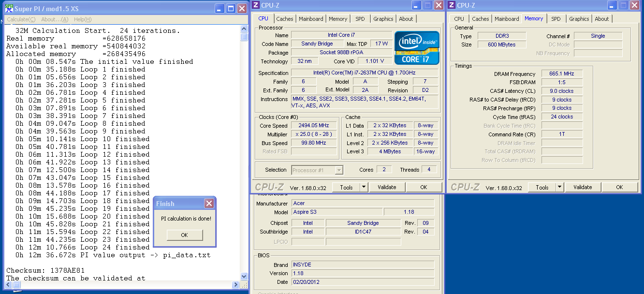Click the Package value Socket 988B rPGA
Screen dimensions: 644x294
pyautogui.click(x=341, y=53)
